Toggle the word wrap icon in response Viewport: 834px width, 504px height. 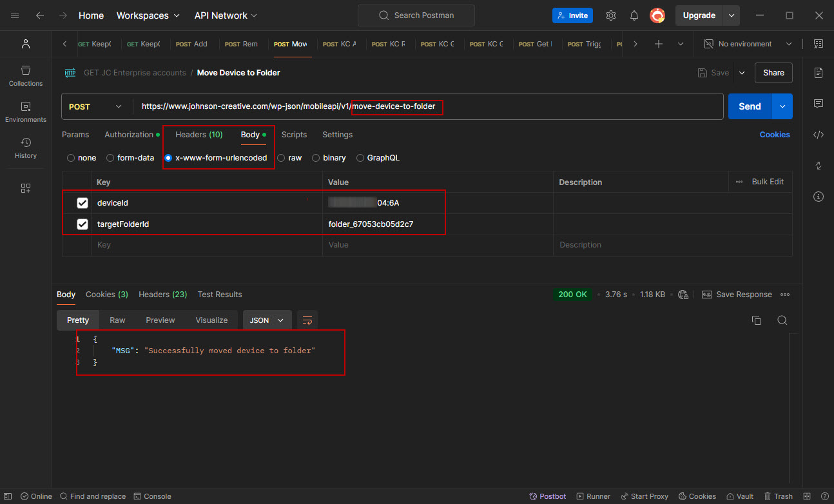click(307, 320)
